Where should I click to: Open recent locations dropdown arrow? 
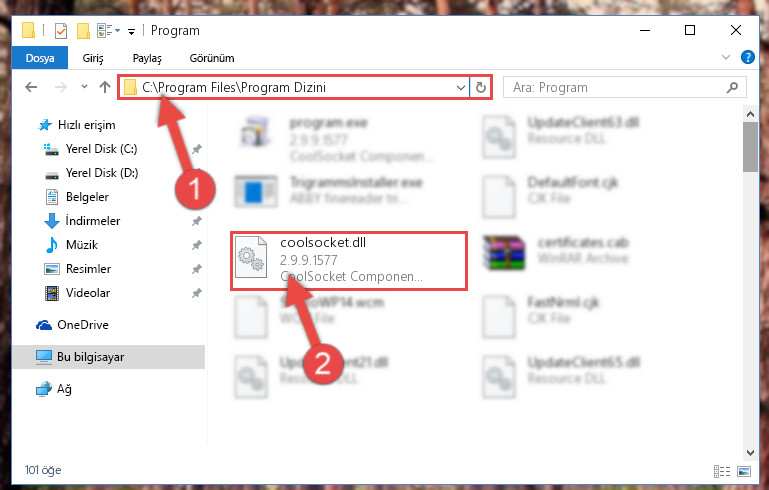84,87
